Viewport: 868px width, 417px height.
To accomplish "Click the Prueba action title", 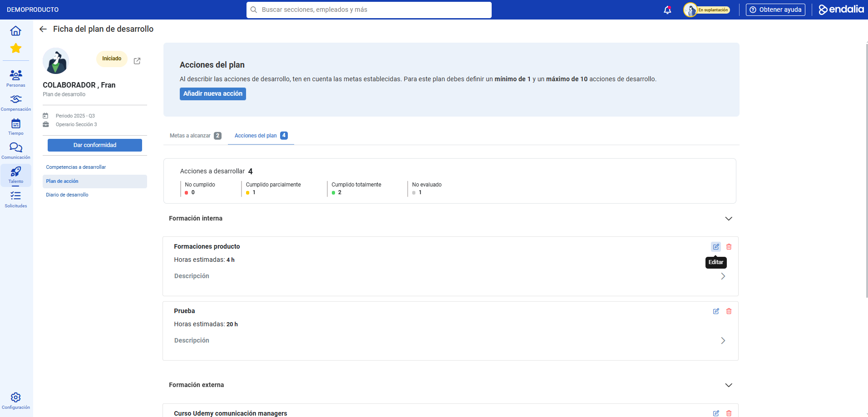I will click(184, 311).
